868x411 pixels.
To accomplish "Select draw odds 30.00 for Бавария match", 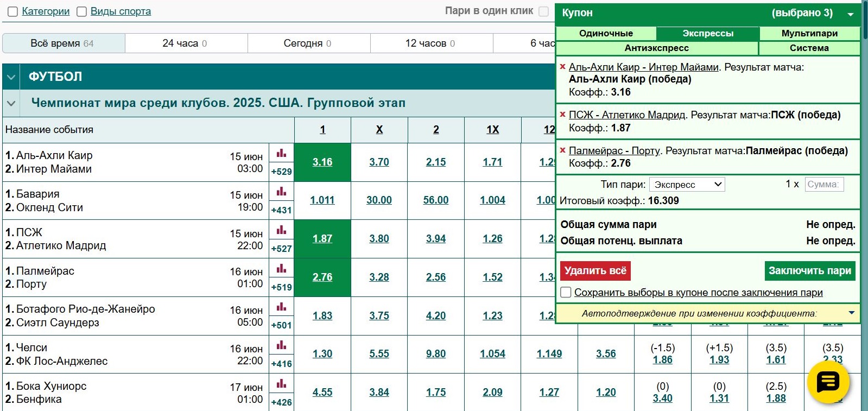I will click(x=379, y=200).
